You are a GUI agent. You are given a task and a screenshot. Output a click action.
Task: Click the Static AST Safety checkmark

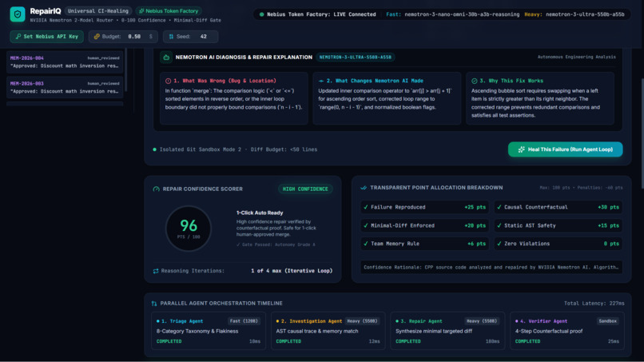click(499, 225)
